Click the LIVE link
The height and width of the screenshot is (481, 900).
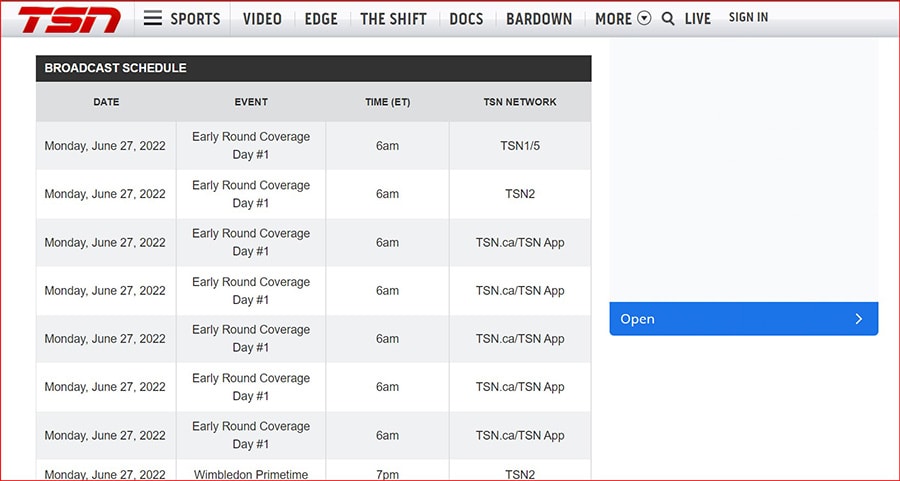[698, 19]
